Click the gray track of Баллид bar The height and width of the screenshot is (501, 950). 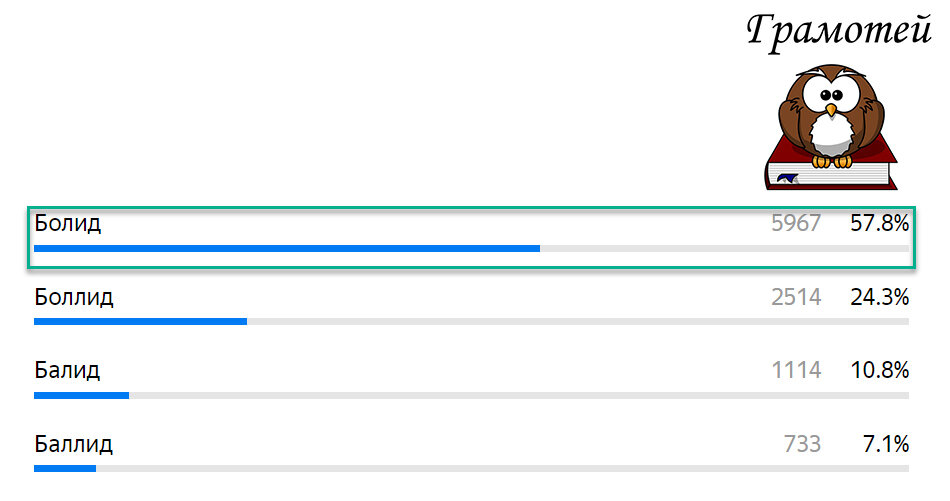pyautogui.click(x=502, y=468)
